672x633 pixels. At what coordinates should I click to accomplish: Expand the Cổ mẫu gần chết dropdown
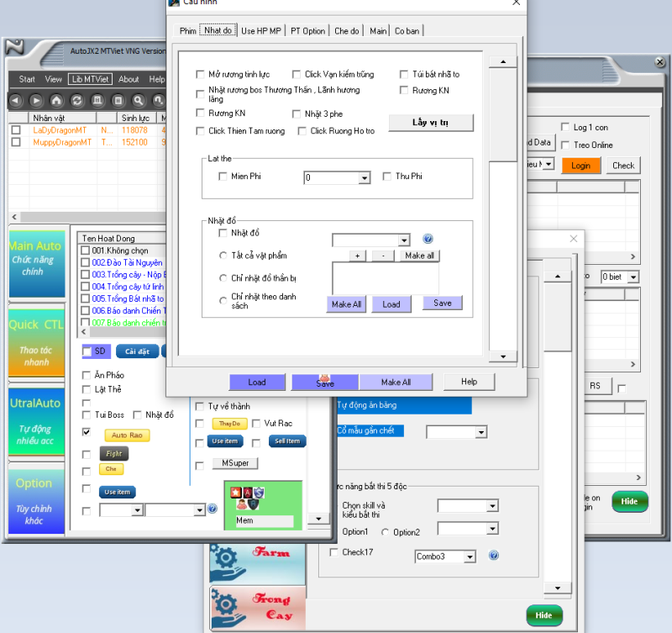click(x=480, y=432)
